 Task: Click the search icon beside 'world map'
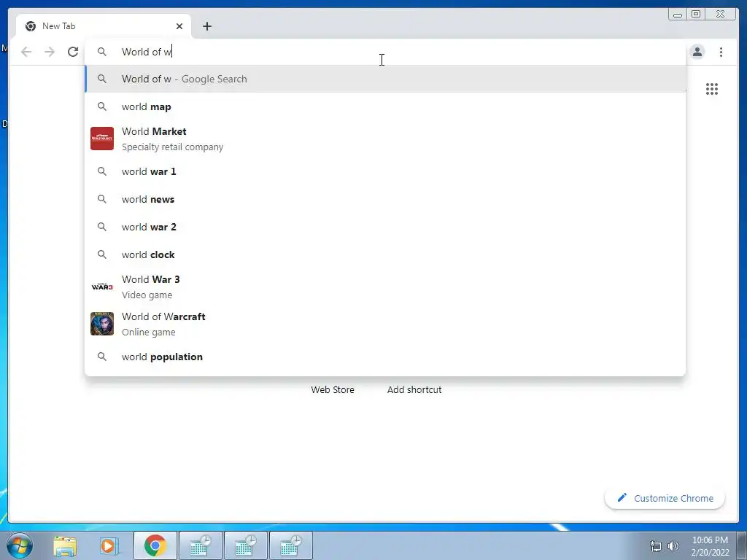102,106
